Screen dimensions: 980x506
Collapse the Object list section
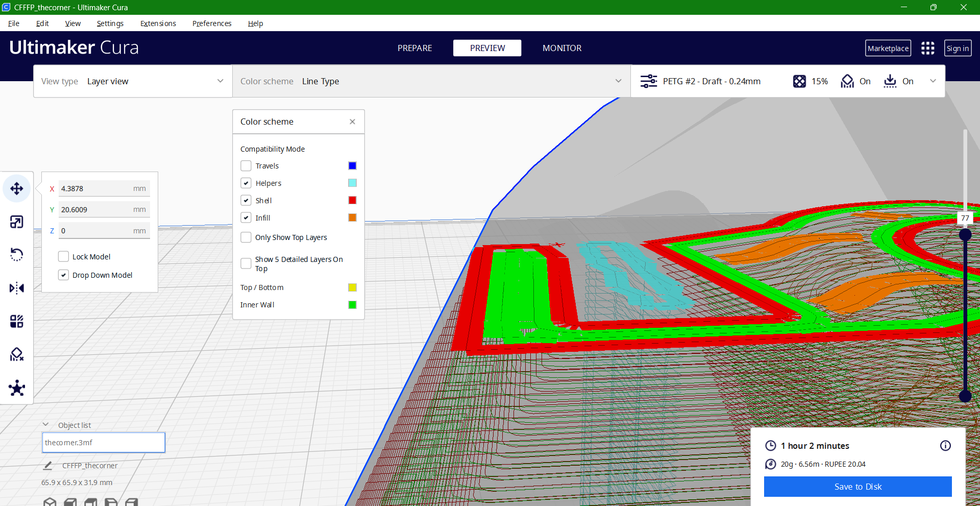pyautogui.click(x=45, y=424)
